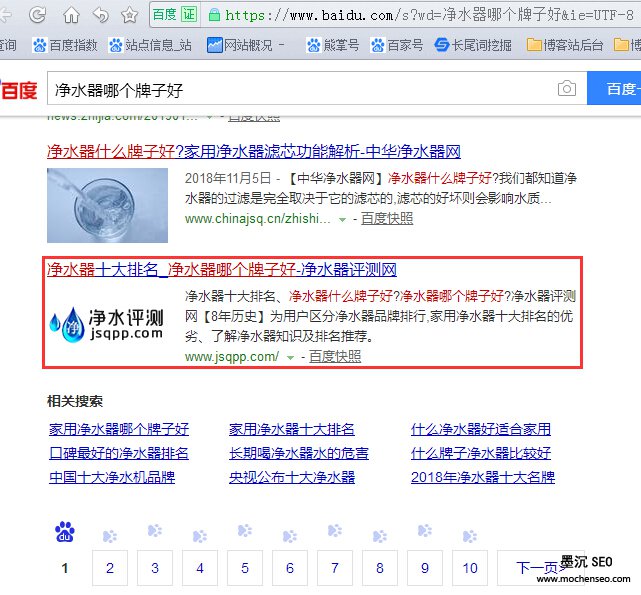The width and height of the screenshot is (641, 595).
Task: Select related search 家用净水器哪个牌子好
Action: point(119,429)
